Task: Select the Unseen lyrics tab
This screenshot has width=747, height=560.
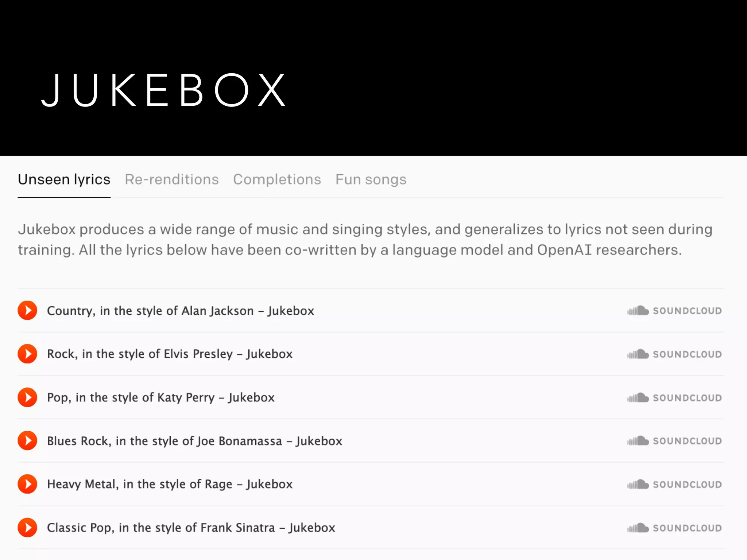Action: (64, 179)
